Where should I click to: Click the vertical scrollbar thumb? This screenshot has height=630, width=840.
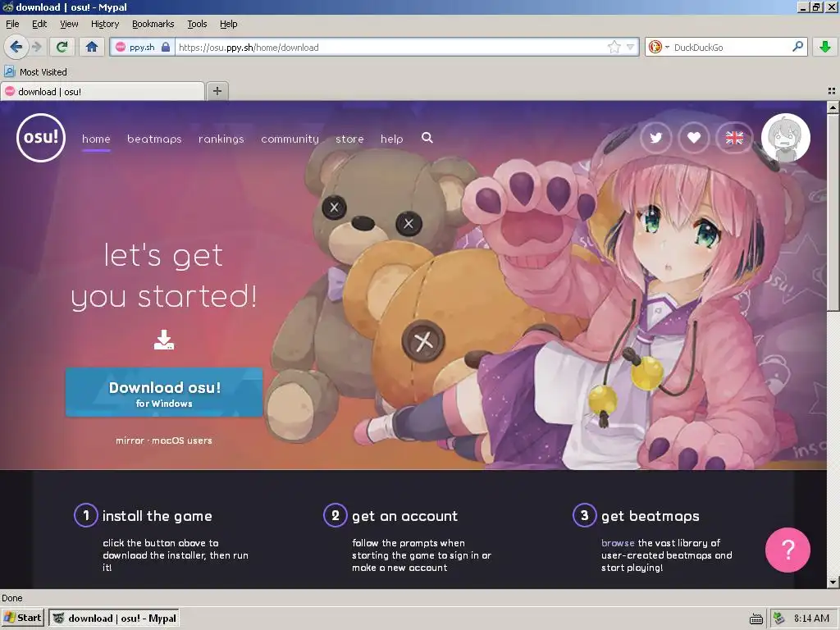[x=833, y=211]
